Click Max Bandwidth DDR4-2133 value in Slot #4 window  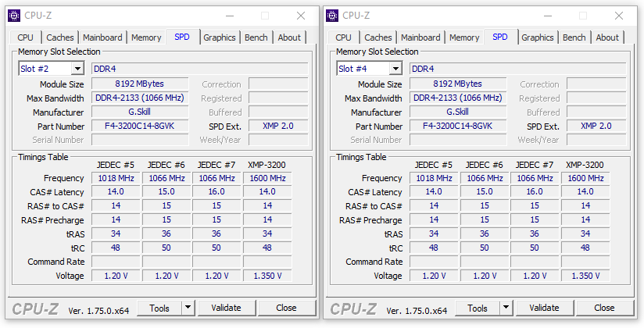coord(457,98)
